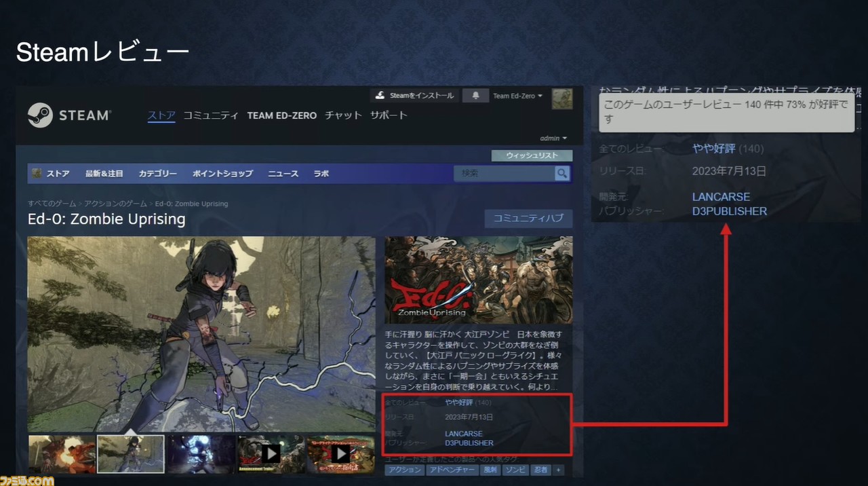Click the 140件中73%が好評 review tooltip
The width and height of the screenshot is (868, 486).
(726, 112)
